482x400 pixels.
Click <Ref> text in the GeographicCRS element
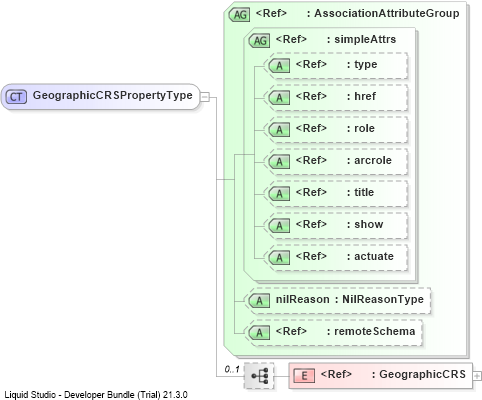pyautogui.click(x=336, y=374)
